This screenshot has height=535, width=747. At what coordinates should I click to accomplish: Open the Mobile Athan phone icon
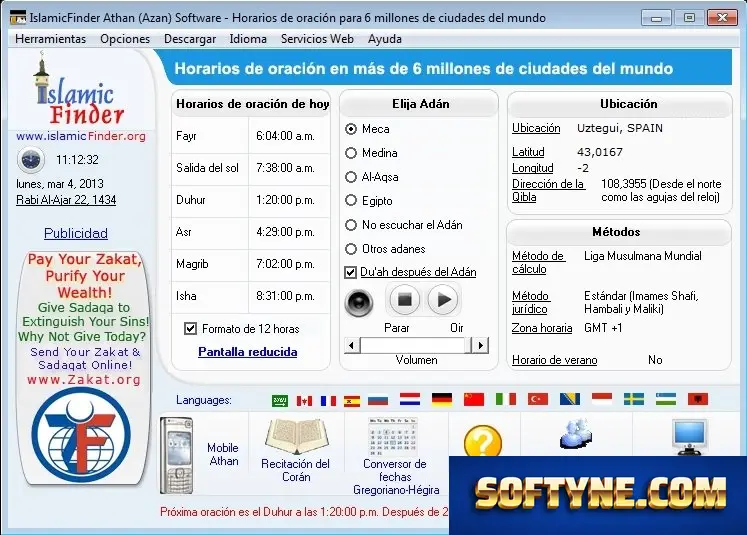[x=177, y=454]
